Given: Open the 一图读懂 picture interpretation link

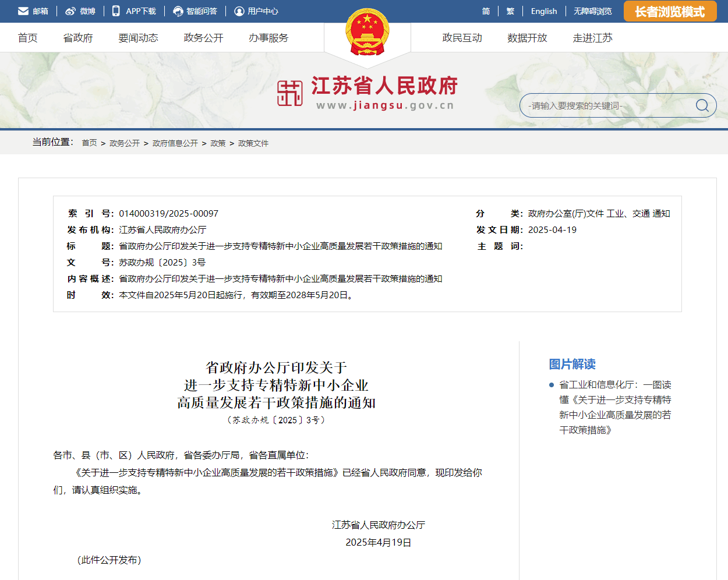Looking at the screenshot, I should pos(614,407).
